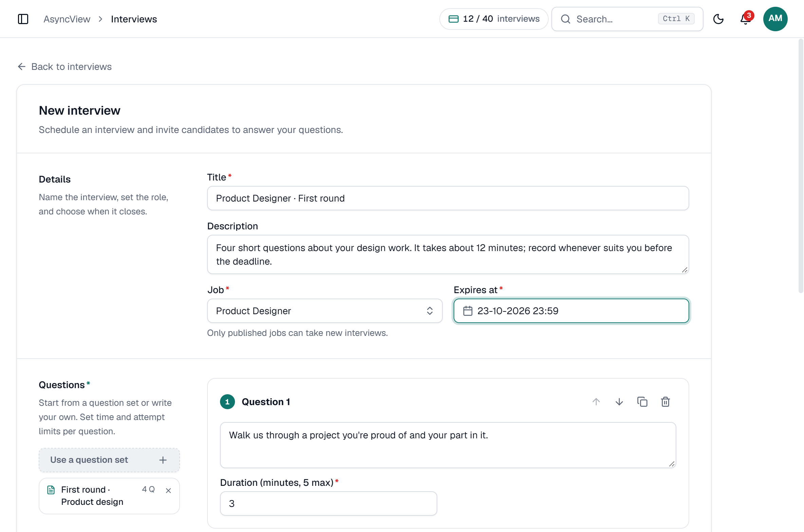Click the Search… field
This screenshot has height=532, width=804.
pyautogui.click(x=627, y=19)
